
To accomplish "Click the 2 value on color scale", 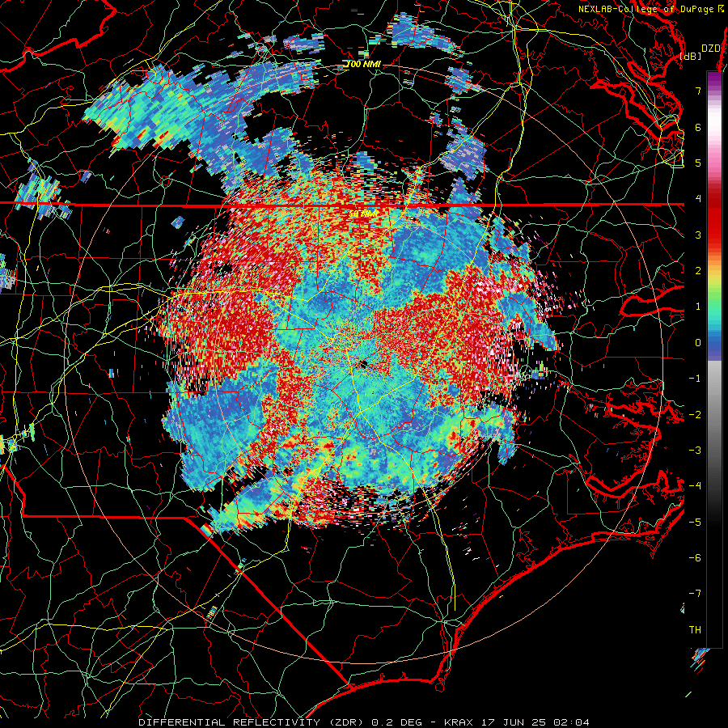I will [698, 271].
